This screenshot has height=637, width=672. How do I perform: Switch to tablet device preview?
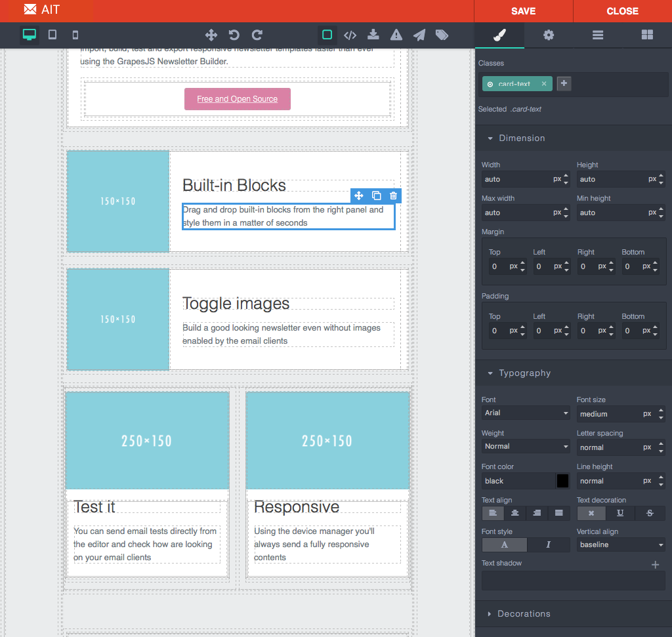[x=52, y=35]
